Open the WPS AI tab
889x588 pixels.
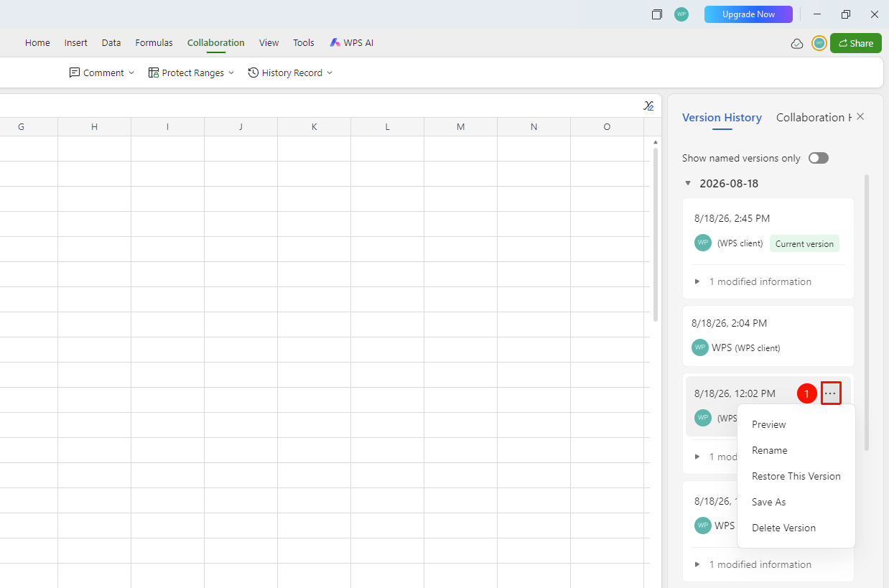point(352,43)
